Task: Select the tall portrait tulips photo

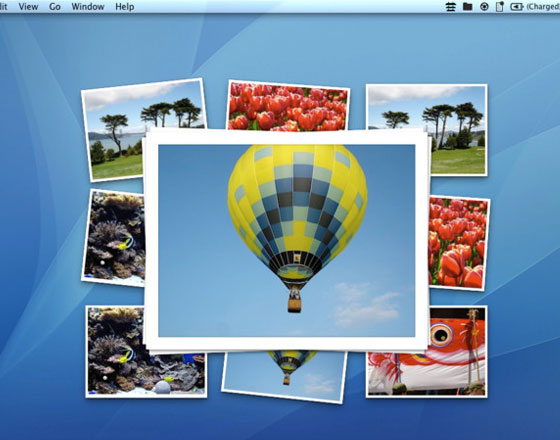Action: (459, 243)
